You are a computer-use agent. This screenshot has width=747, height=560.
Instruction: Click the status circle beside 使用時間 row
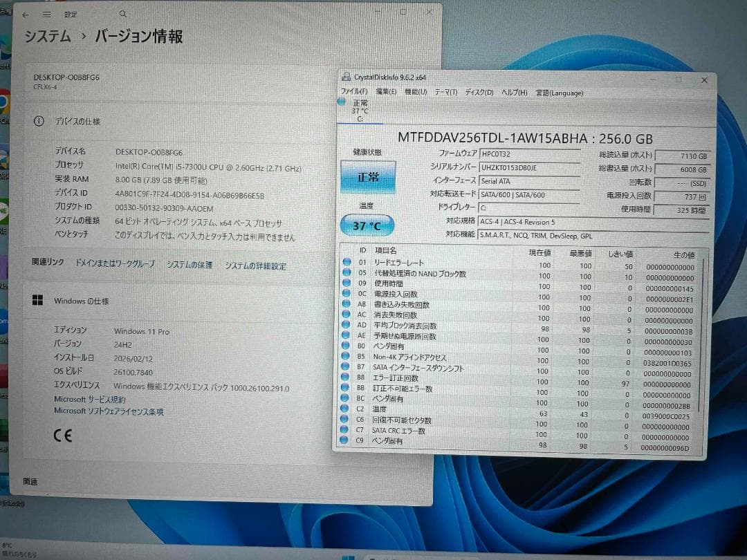[347, 282]
